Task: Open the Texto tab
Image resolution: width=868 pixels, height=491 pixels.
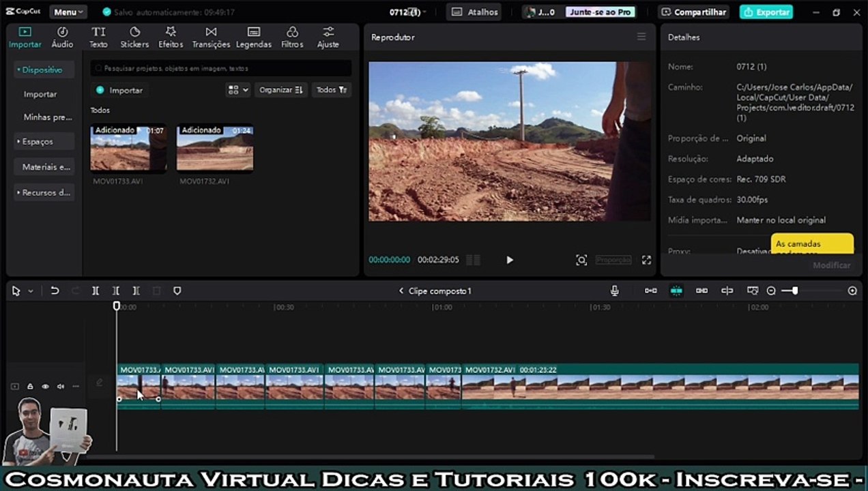Action: (98, 37)
